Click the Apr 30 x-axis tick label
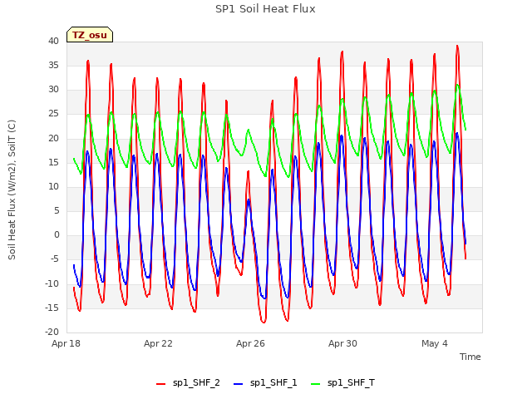Viewport: 532px width, 399px height. tap(342, 343)
